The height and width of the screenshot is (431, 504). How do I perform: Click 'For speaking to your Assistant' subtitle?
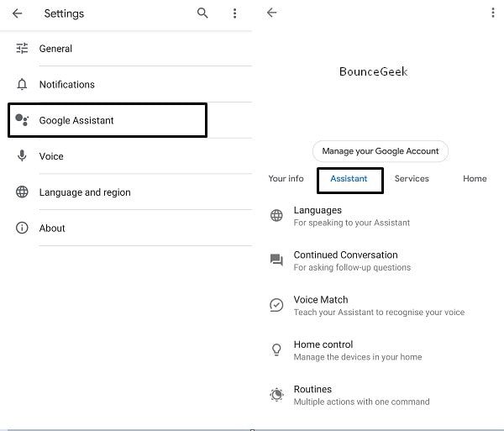[352, 223]
